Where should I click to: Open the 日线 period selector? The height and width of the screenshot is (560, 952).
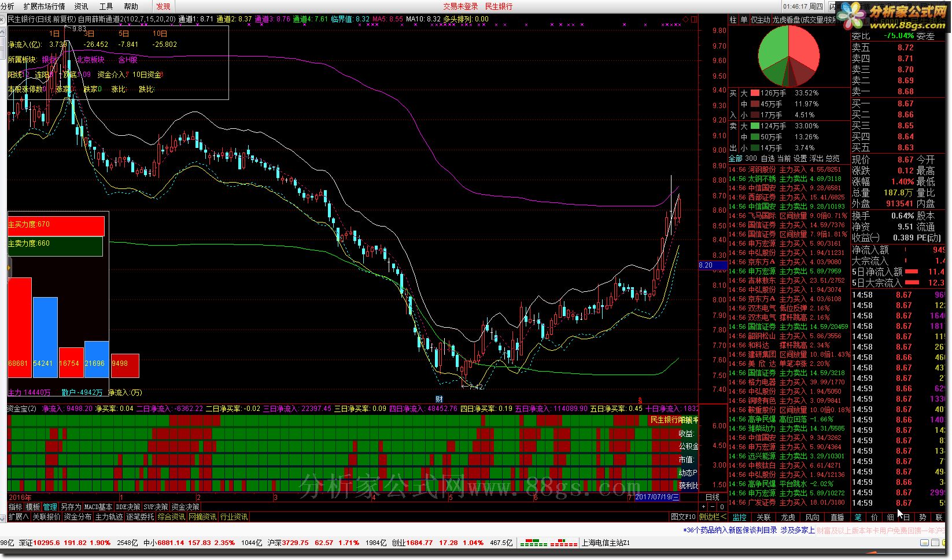click(713, 497)
